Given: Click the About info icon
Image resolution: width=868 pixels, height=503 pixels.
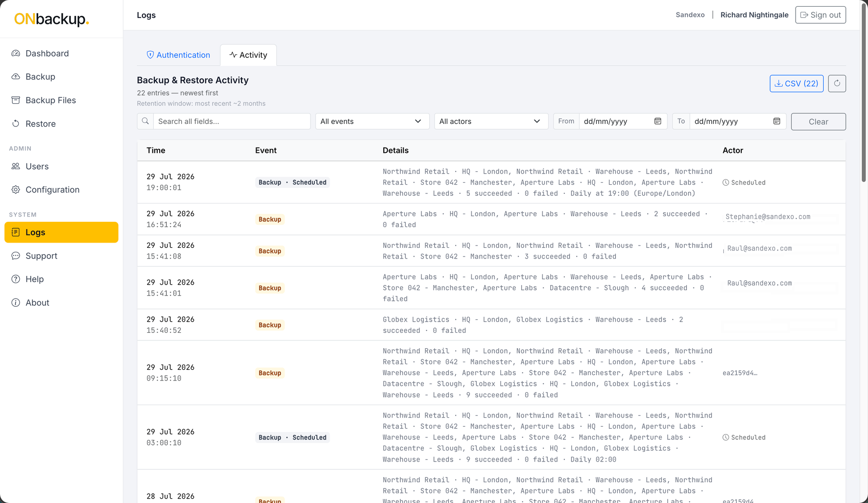Looking at the screenshot, I should [16, 303].
